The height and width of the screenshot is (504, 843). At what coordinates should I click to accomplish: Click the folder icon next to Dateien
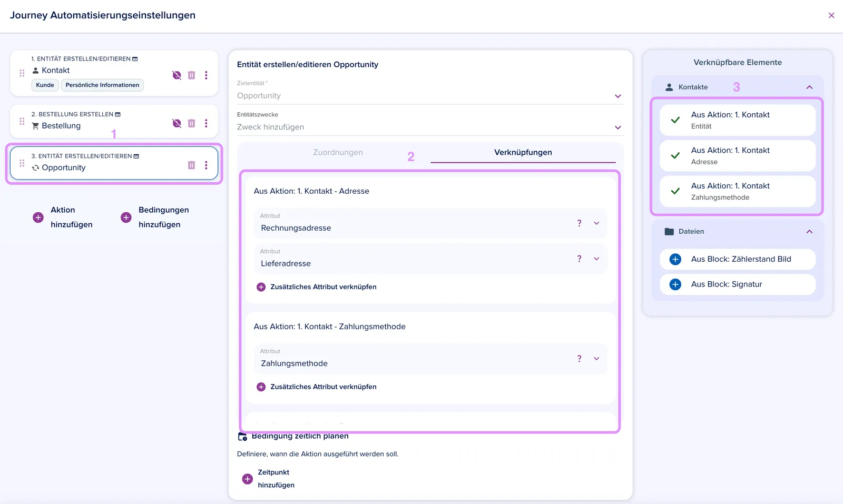pos(669,232)
